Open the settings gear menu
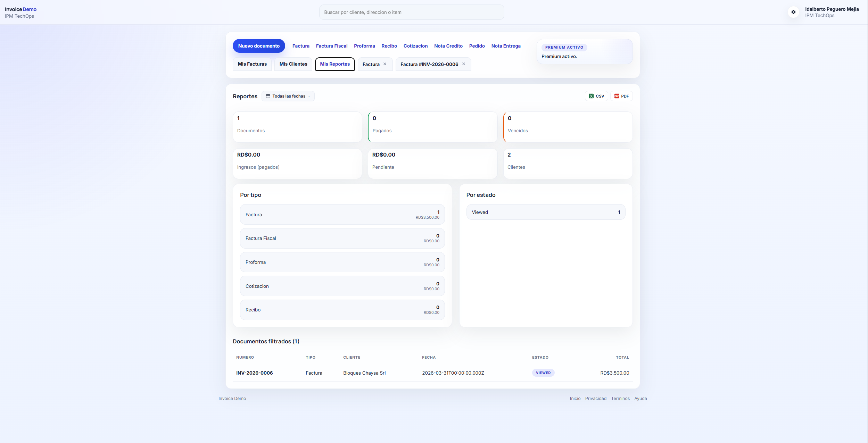Screen dimensions: 868x443 tap(793, 12)
